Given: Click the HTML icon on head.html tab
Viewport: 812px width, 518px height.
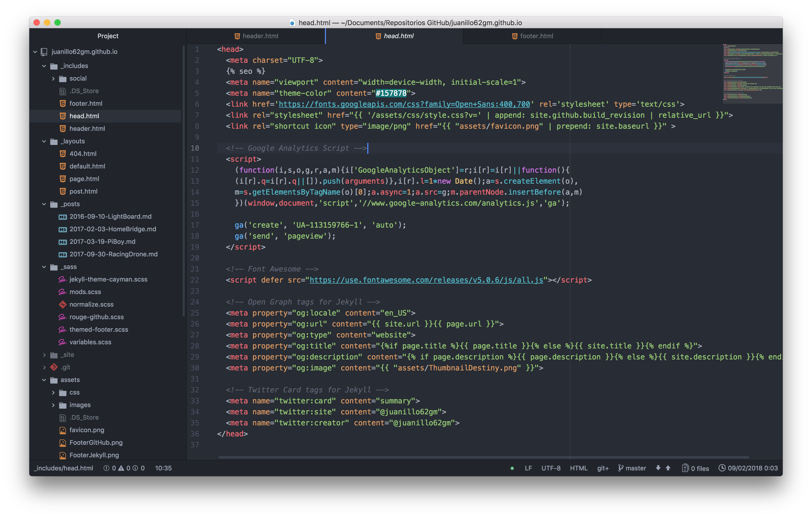Looking at the screenshot, I should (x=377, y=36).
